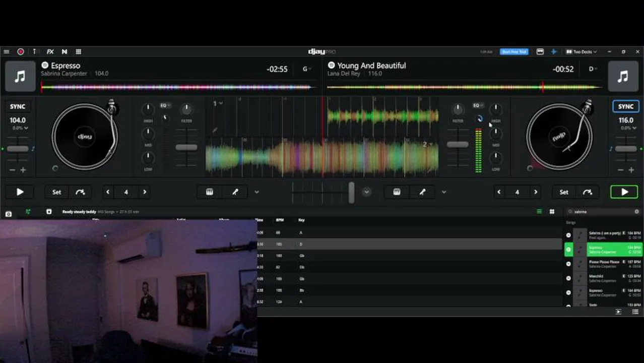Click Spotify icon beside Please Please Please result
The height and width of the screenshot is (363, 644).
[x=568, y=264]
